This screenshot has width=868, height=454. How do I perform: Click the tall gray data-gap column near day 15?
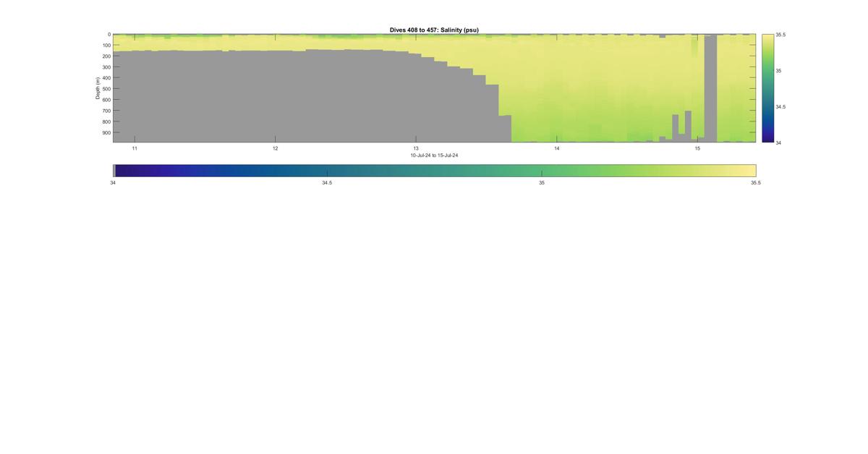710,88
